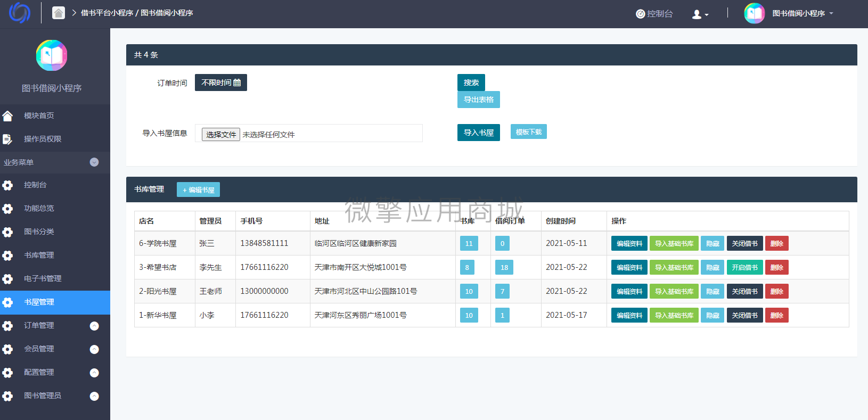Viewport: 868px width, 420px height.
Task: Click 关闭借书 for 6-学院书屋
Action: (745, 243)
